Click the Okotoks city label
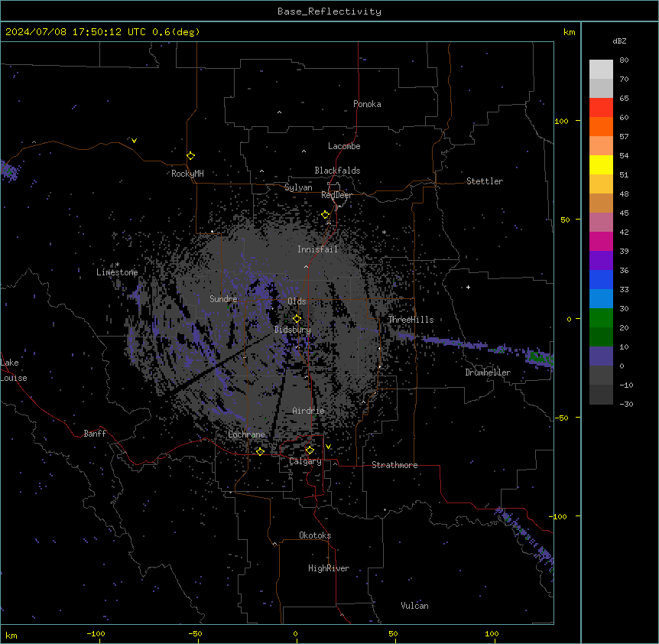 point(315,535)
